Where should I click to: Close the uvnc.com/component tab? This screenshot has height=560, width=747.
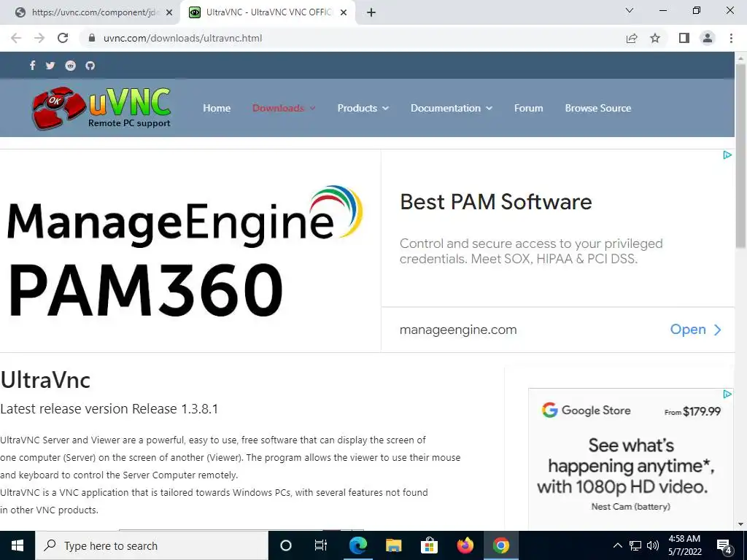169,12
